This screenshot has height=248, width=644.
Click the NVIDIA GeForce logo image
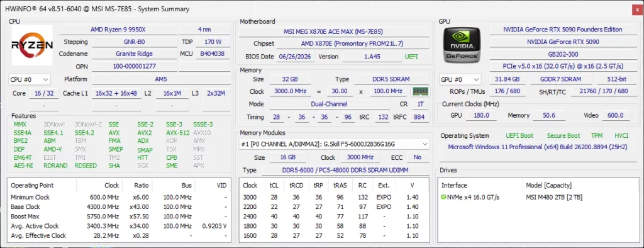462,45
